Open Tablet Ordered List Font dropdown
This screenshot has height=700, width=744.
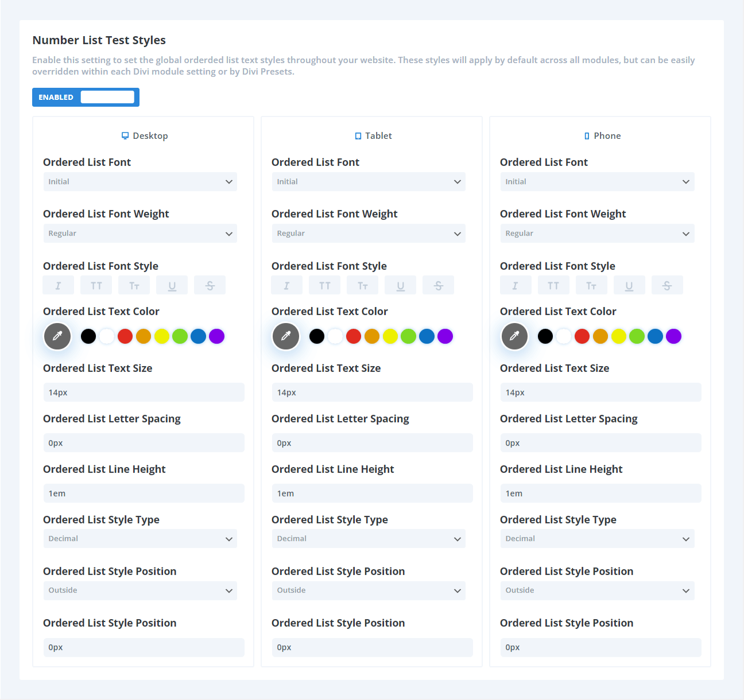click(369, 182)
